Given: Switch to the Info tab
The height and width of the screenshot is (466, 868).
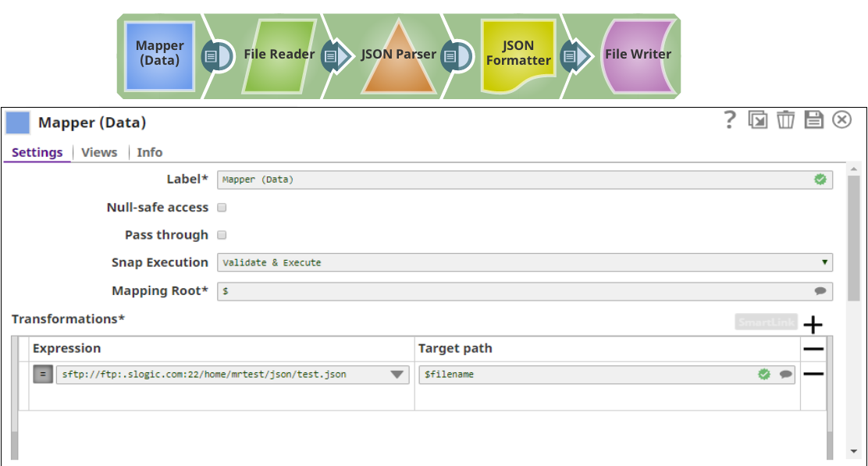Looking at the screenshot, I should [x=150, y=152].
